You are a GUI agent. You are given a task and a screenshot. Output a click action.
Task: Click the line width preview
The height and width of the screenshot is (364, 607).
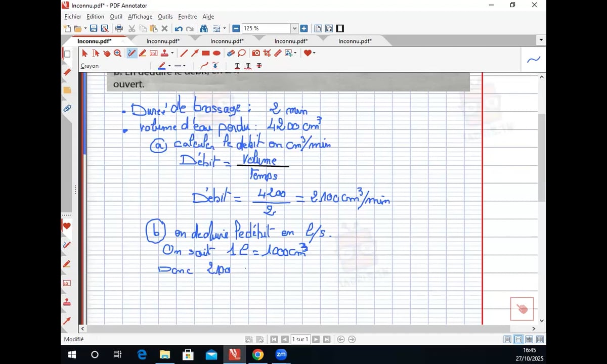(x=178, y=66)
